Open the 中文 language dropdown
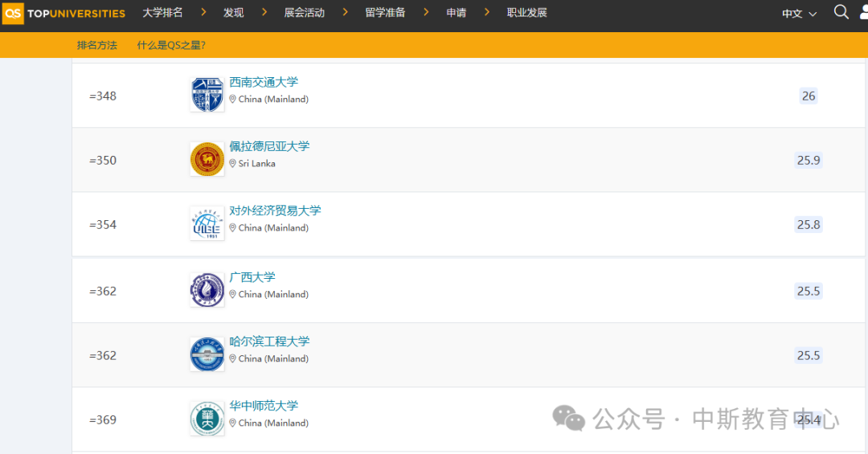This screenshot has height=454, width=868. 800,14
